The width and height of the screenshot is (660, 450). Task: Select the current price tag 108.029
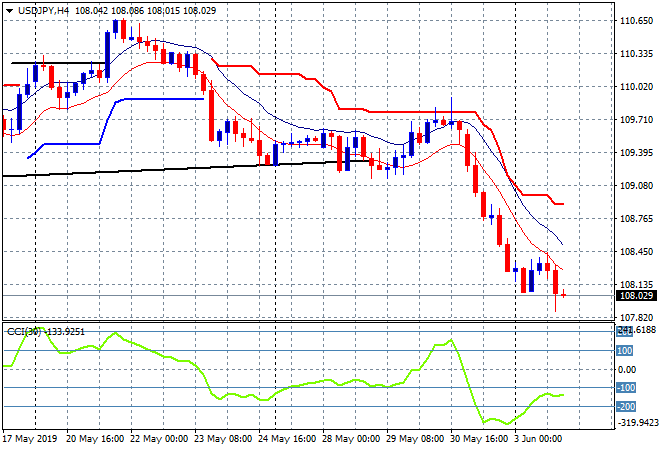tap(636, 296)
